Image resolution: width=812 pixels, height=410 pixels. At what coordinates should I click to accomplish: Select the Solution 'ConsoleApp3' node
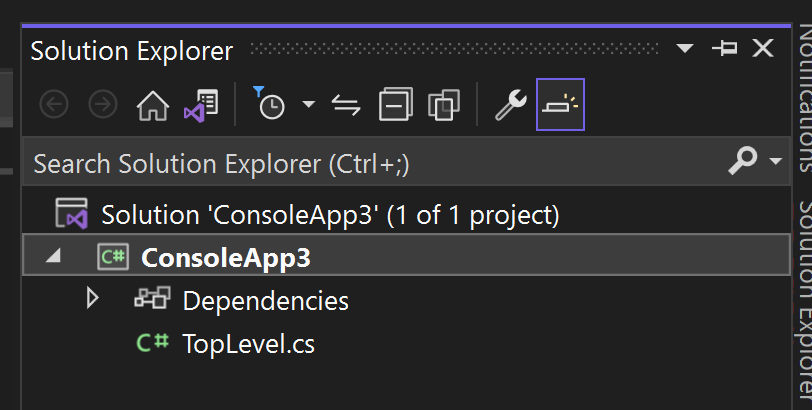(330, 215)
